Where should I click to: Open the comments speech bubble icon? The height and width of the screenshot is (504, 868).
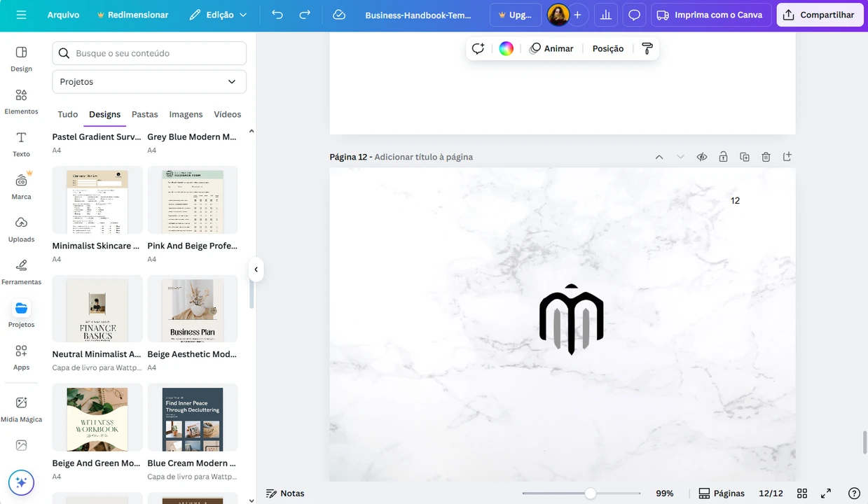click(x=634, y=15)
